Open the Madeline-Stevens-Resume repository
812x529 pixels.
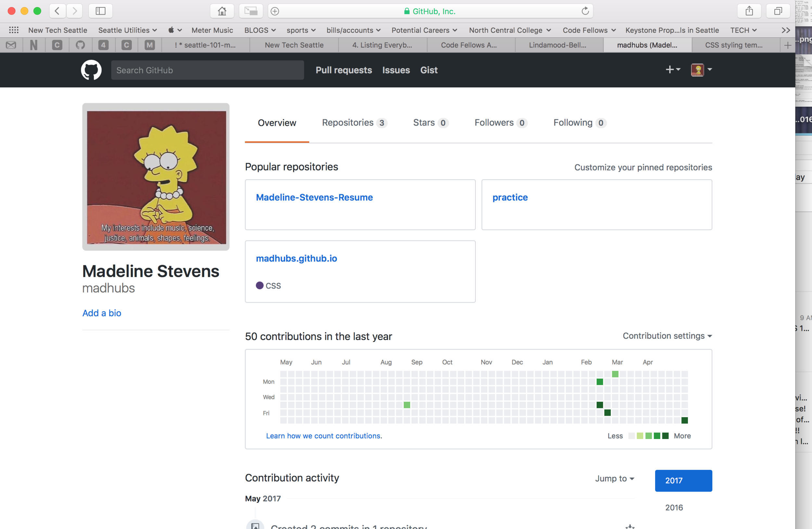click(314, 197)
